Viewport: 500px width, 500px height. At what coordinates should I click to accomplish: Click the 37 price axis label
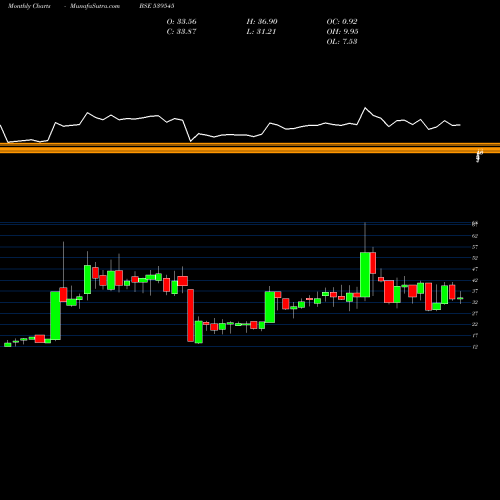(475, 291)
